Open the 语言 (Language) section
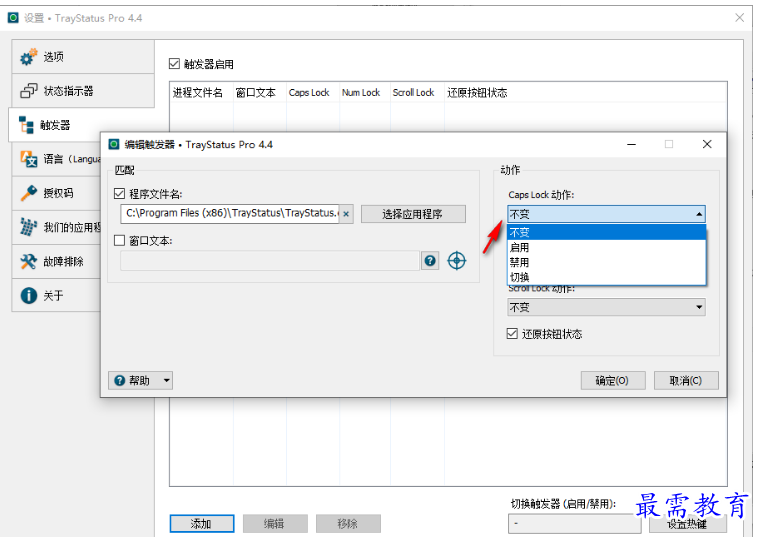This screenshot has height=537, width=757. (x=56, y=159)
